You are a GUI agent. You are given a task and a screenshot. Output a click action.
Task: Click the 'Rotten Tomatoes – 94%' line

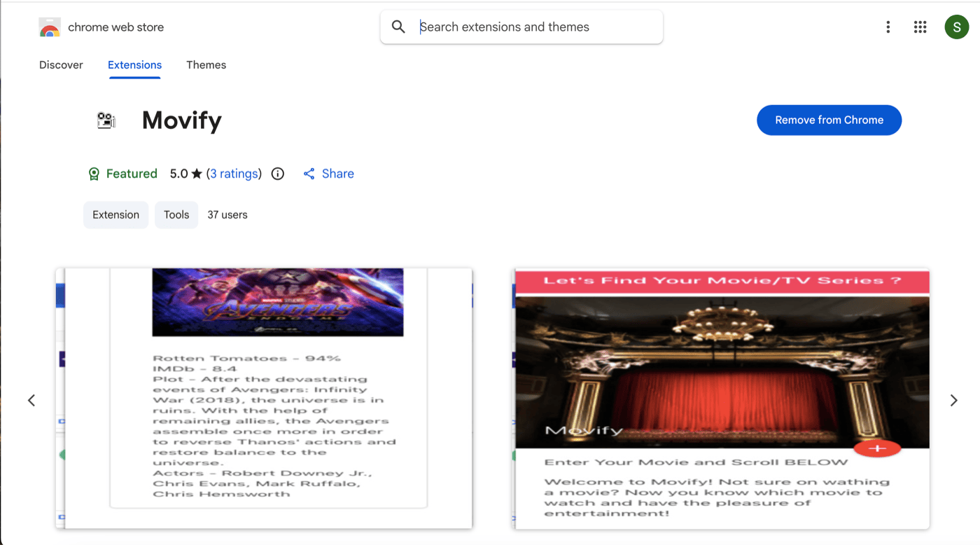click(246, 359)
